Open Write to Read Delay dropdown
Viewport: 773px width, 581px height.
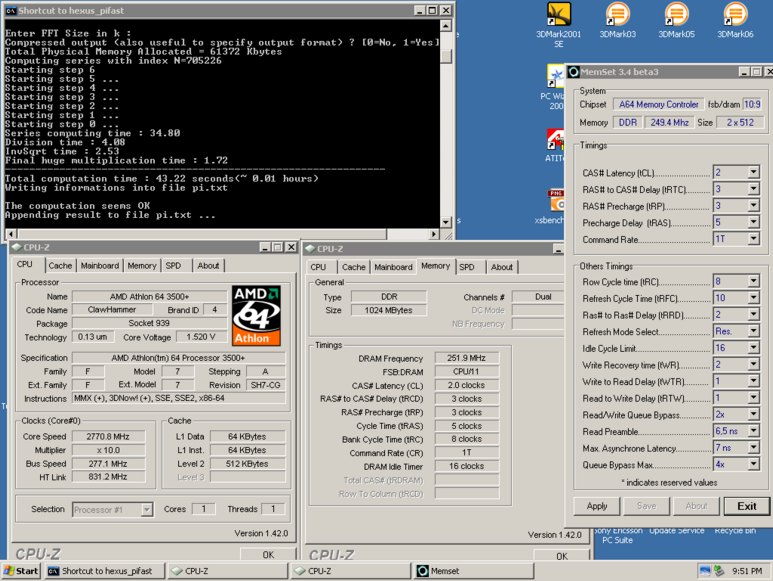[x=753, y=381]
